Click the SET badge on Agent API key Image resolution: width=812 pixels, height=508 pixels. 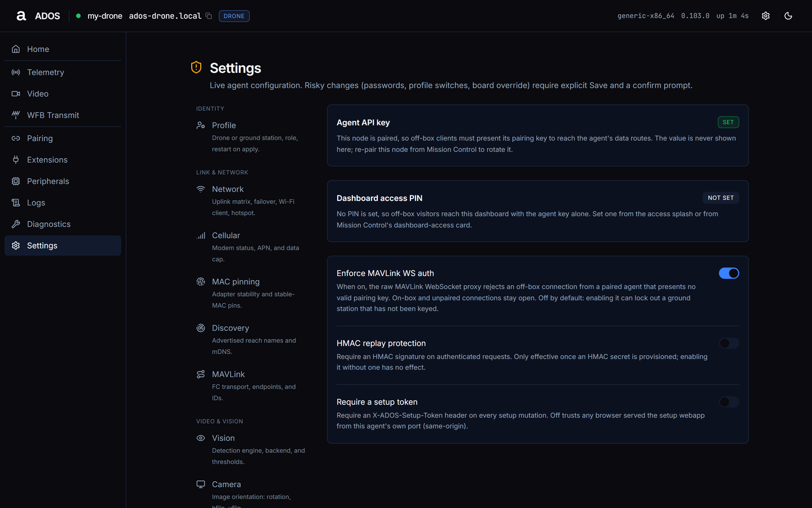pyautogui.click(x=728, y=122)
